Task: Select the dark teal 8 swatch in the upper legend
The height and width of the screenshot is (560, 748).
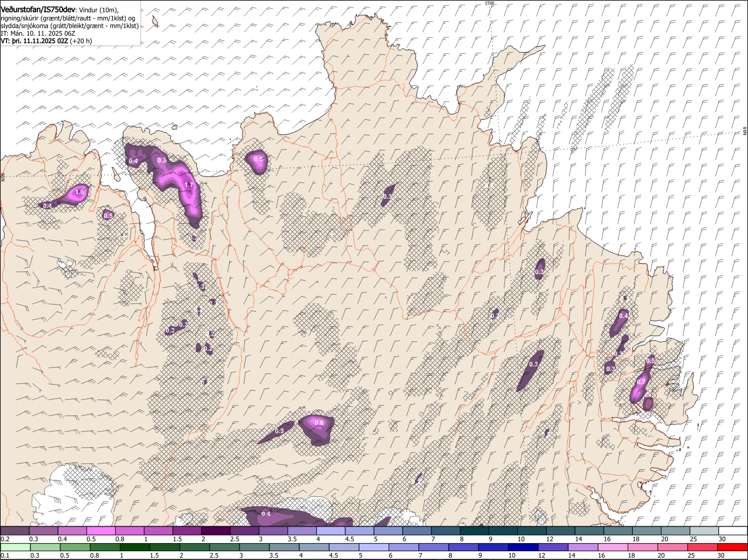Action: pyautogui.click(x=475, y=530)
